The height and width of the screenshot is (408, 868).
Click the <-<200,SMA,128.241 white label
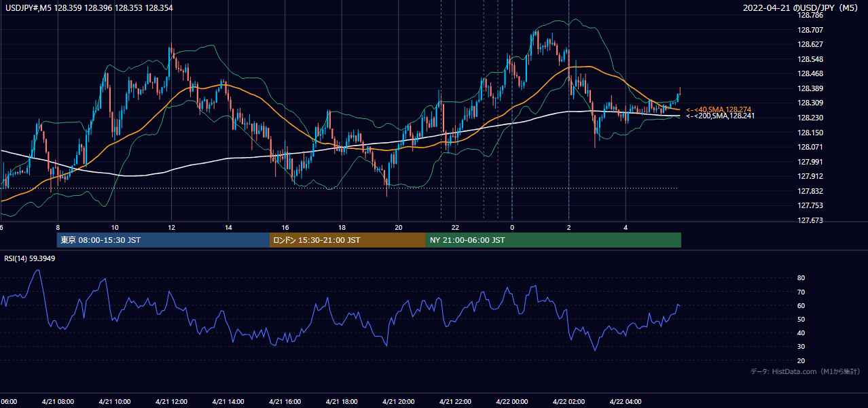(x=721, y=116)
